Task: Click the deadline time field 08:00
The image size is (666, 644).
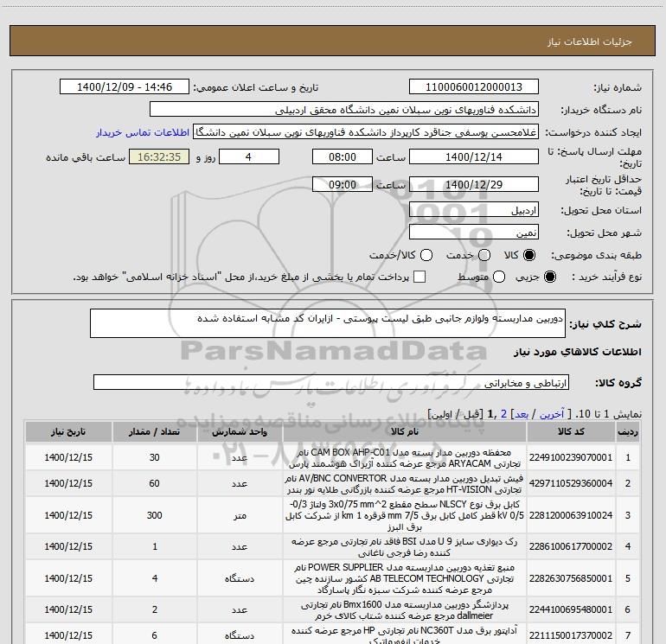Action: [343, 157]
